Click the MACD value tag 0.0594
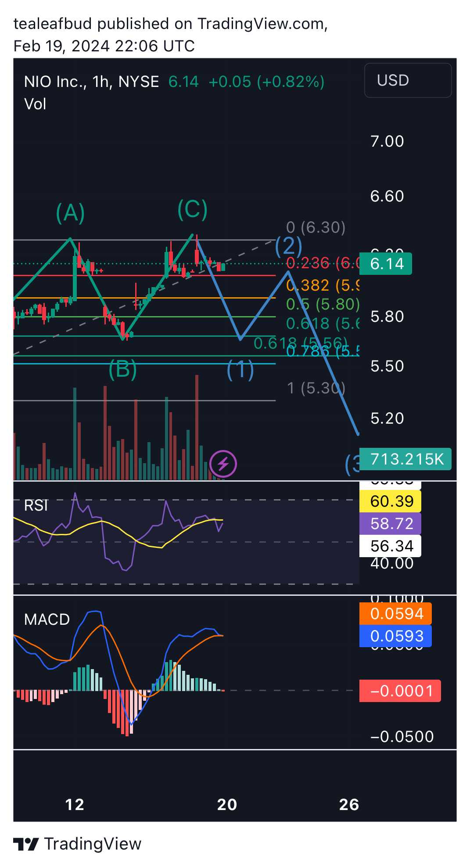 tap(395, 613)
